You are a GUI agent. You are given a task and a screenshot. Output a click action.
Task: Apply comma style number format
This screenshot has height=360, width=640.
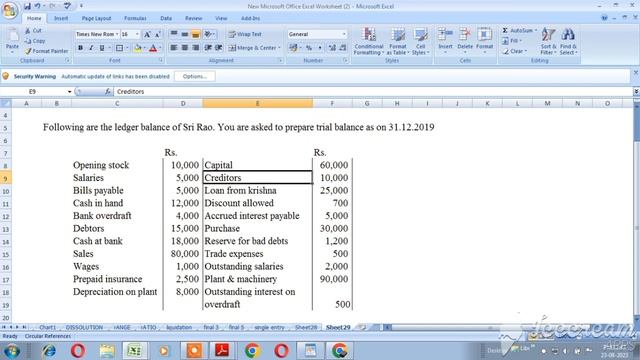[320, 48]
